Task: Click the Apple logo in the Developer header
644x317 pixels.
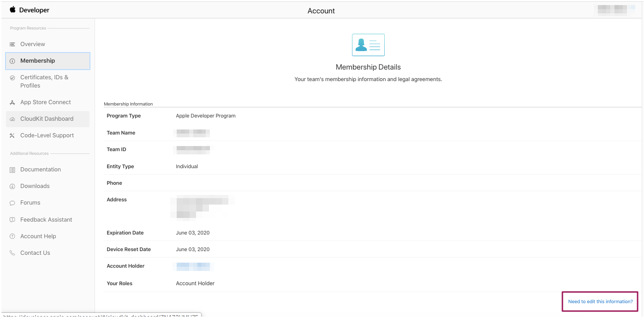Action: click(x=12, y=9)
